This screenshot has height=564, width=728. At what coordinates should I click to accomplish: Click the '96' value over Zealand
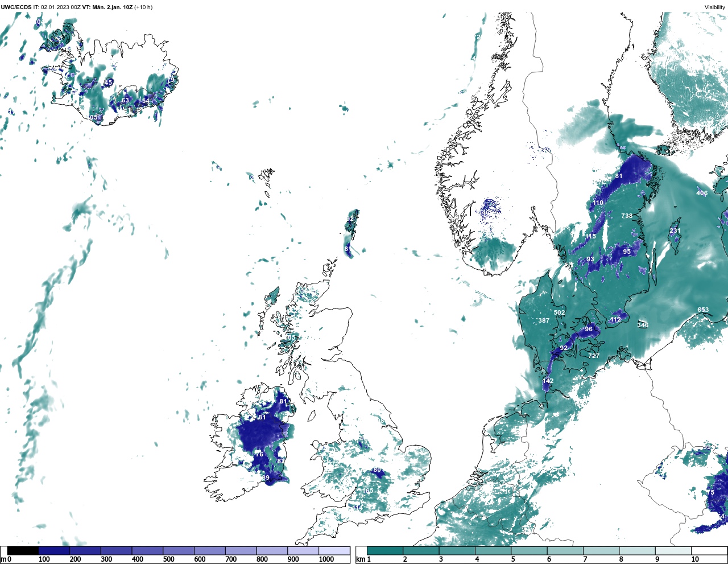(x=589, y=329)
